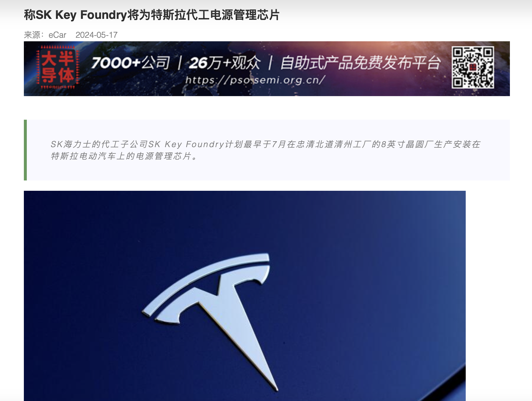Click the QR code in the banner
The image size is (532, 401).
tap(473, 67)
